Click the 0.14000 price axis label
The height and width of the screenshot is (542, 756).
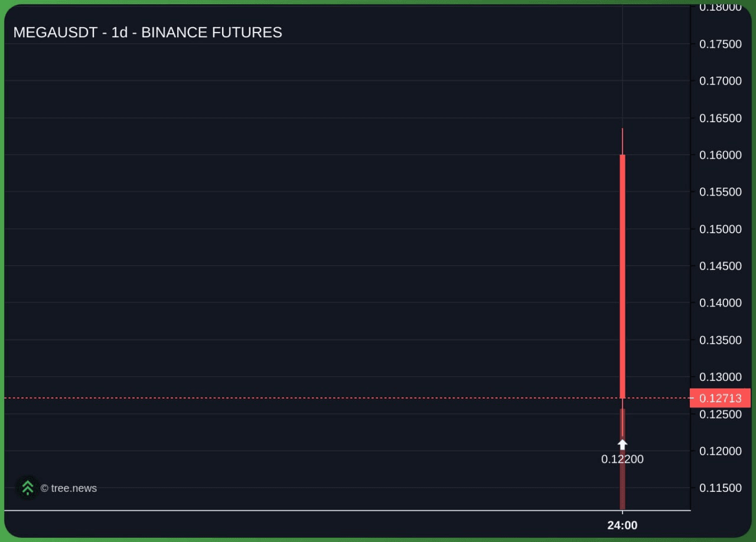pyautogui.click(x=720, y=303)
